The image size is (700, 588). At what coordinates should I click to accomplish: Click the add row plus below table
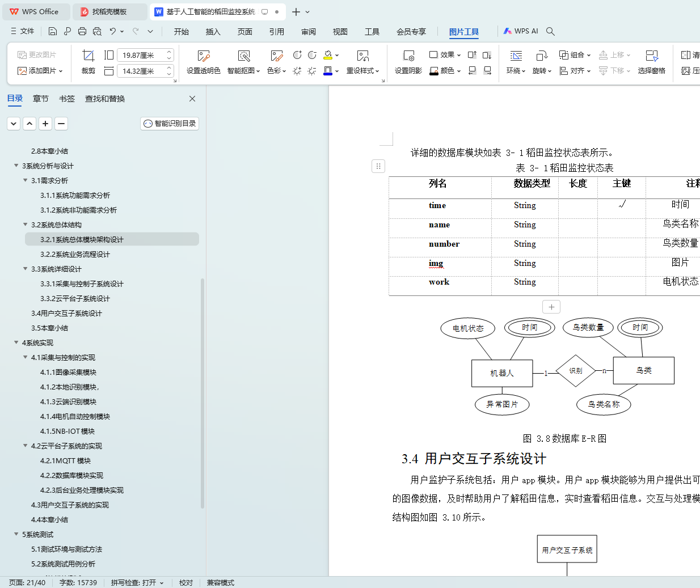point(551,307)
